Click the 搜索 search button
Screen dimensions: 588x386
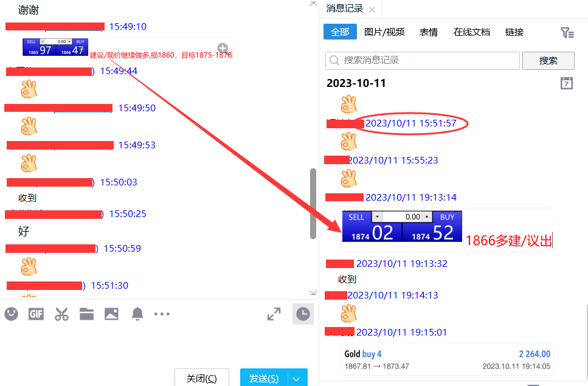(550, 61)
